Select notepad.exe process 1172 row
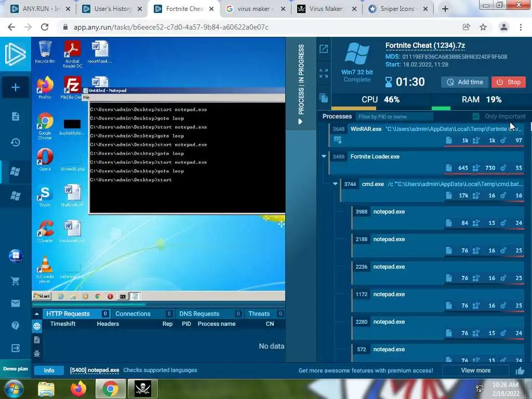This screenshot has height=399, width=532. 438,300
